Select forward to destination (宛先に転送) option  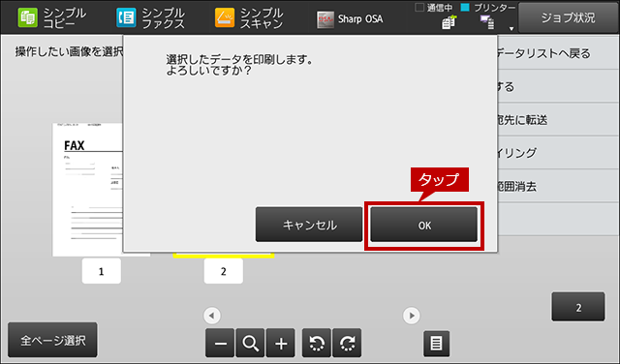click(558, 120)
